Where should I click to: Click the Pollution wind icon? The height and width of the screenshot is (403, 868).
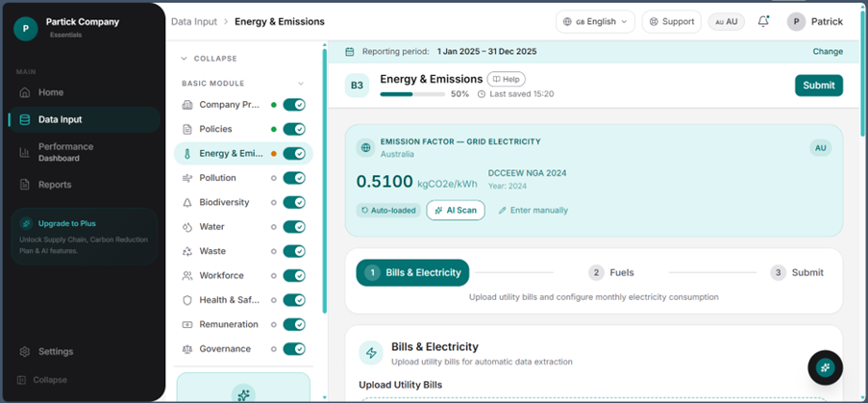point(187,178)
